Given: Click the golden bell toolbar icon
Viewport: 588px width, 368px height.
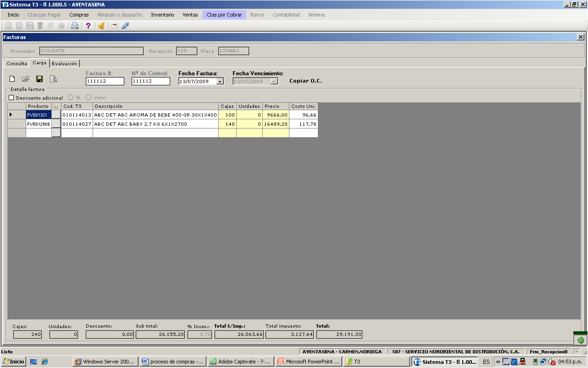Looking at the screenshot, I should point(101,26).
